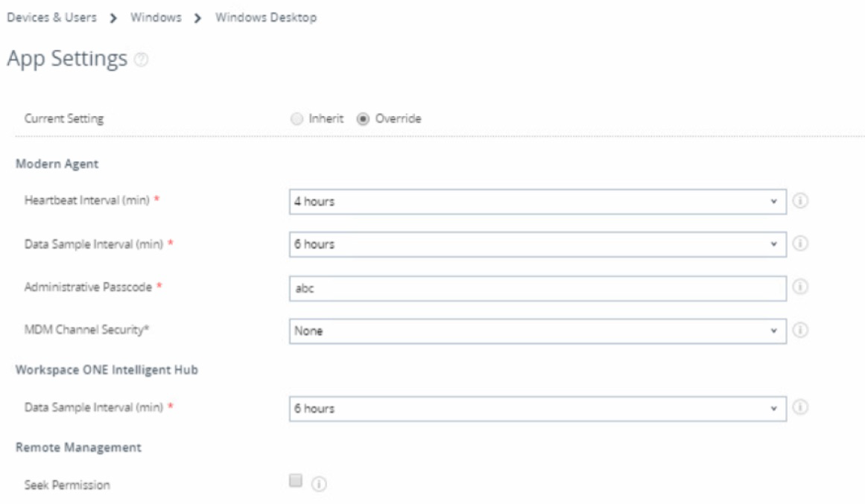Click info icon for MDM Channel Security
The width and height of the screenshot is (865, 504).
tap(800, 331)
